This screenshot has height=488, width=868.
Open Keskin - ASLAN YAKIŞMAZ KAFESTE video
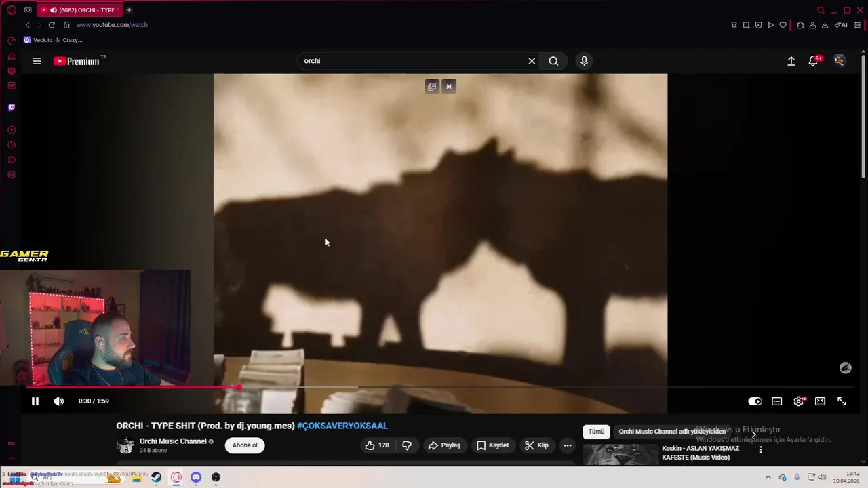(701, 453)
